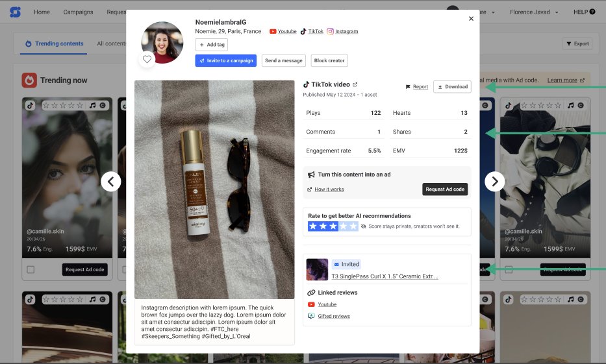
Task: Click Add tag button
Action: coord(211,45)
